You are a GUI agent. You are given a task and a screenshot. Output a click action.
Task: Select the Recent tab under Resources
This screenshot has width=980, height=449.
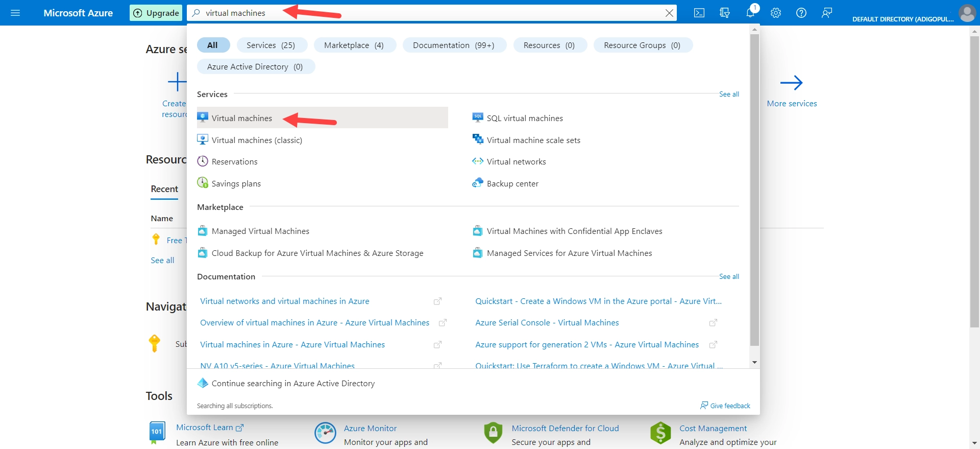[164, 189]
